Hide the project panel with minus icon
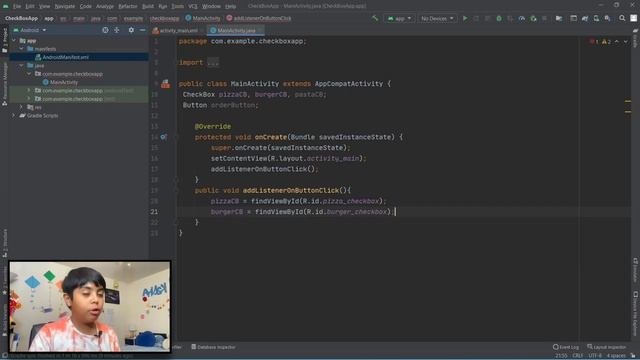The width and height of the screenshot is (640, 360). (142, 30)
